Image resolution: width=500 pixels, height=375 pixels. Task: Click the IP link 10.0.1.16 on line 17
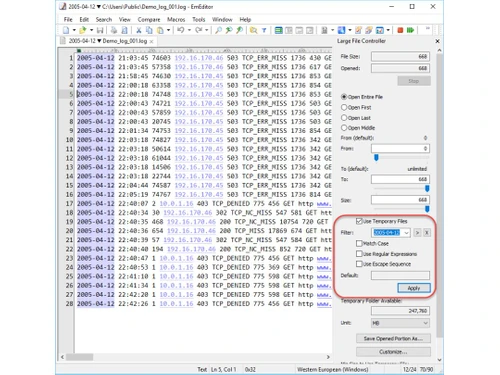[176, 204]
